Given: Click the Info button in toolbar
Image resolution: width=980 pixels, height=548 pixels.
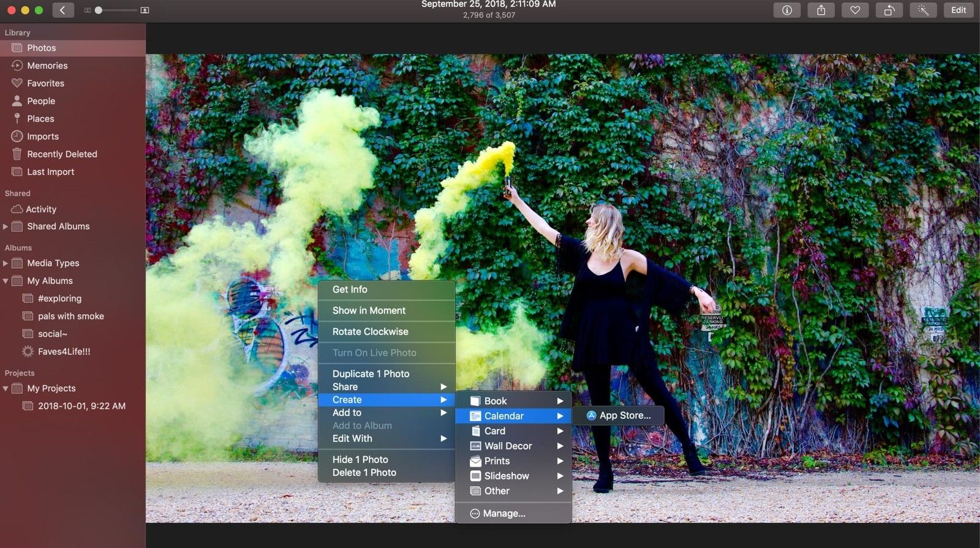Looking at the screenshot, I should click(x=786, y=10).
